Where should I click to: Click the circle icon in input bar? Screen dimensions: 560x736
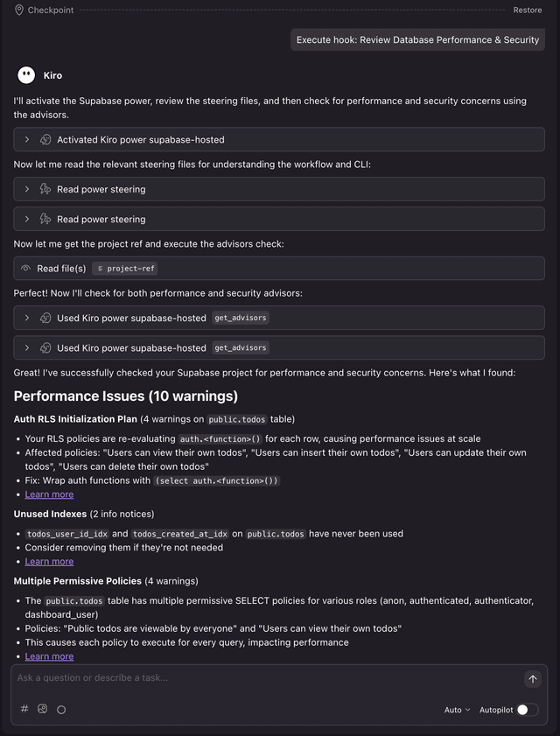(x=61, y=710)
